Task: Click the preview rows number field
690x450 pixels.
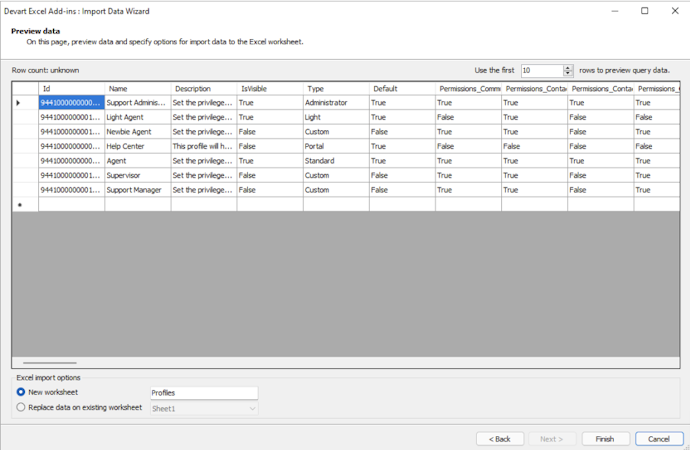Action: 542,70
